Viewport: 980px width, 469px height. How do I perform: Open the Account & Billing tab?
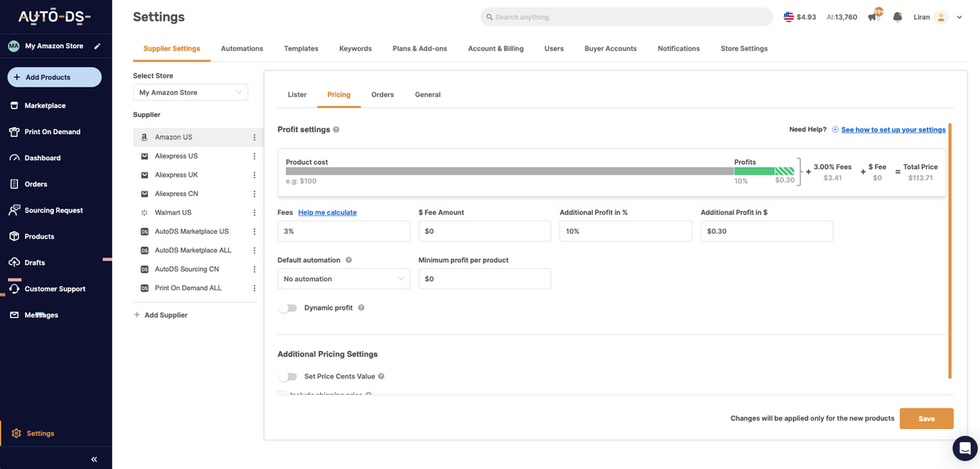pyautogui.click(x=496, y=48)
